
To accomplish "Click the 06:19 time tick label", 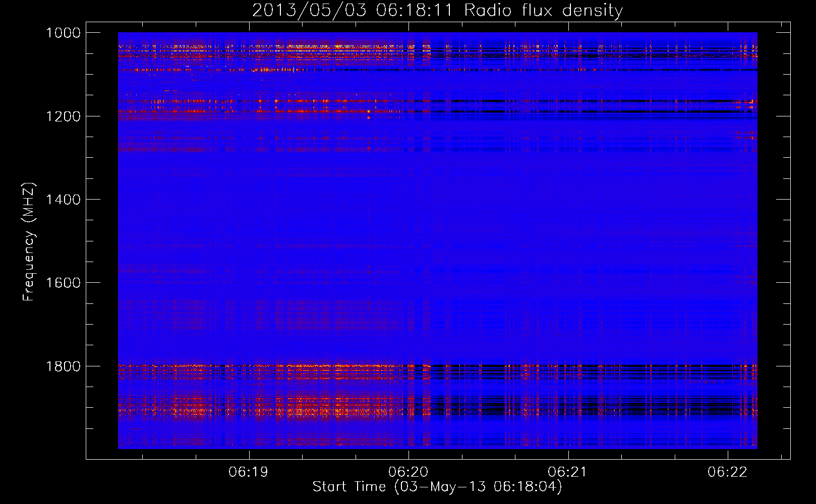I will point(249,472).
